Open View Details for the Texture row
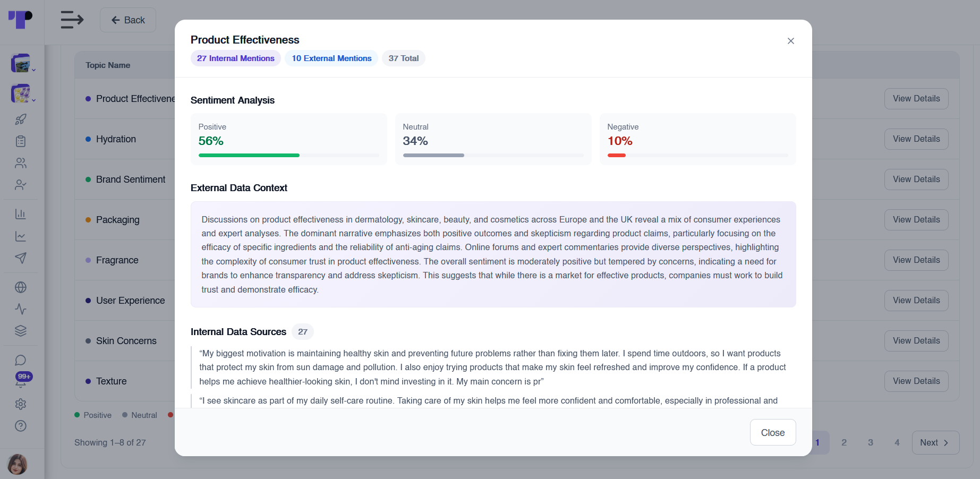This screenshot has height=479, width=980. pos(916,381)
